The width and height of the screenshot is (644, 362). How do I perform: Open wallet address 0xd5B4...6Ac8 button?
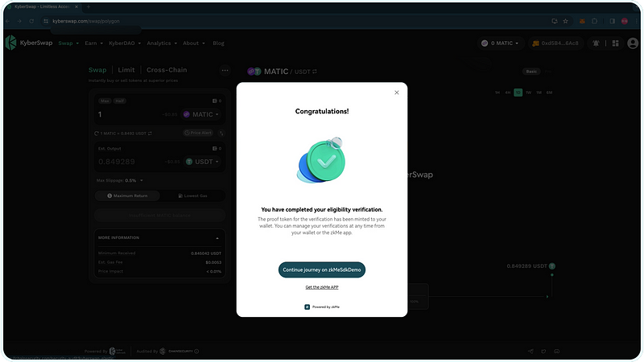coord(555,43)
